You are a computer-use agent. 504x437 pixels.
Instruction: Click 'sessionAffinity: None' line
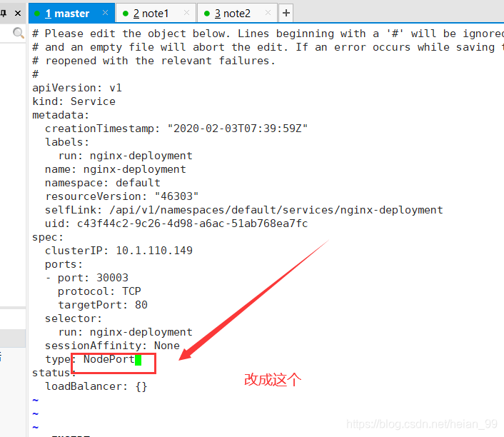(112, 346)
